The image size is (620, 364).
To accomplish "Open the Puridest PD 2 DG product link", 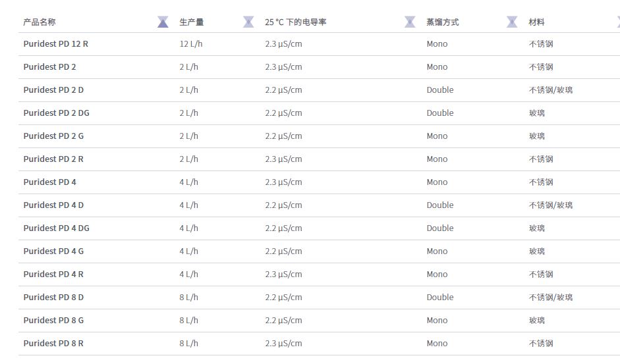I will (56, 113).
